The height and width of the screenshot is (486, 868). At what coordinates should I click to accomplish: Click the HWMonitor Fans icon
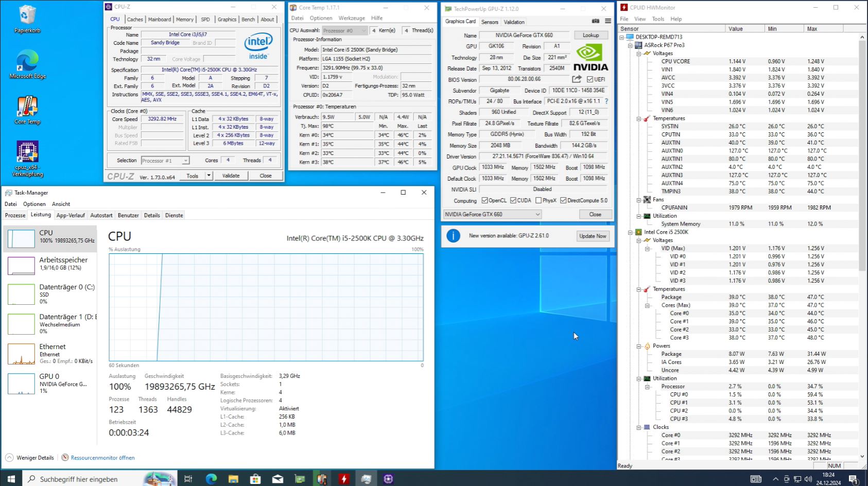[647, 199]
